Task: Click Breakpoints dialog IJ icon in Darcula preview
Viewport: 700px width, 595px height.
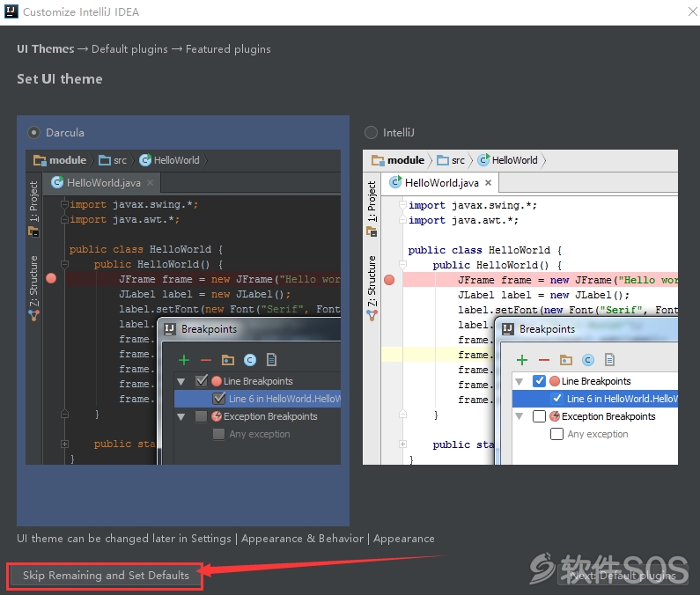Action: click(x=170, y=329)
